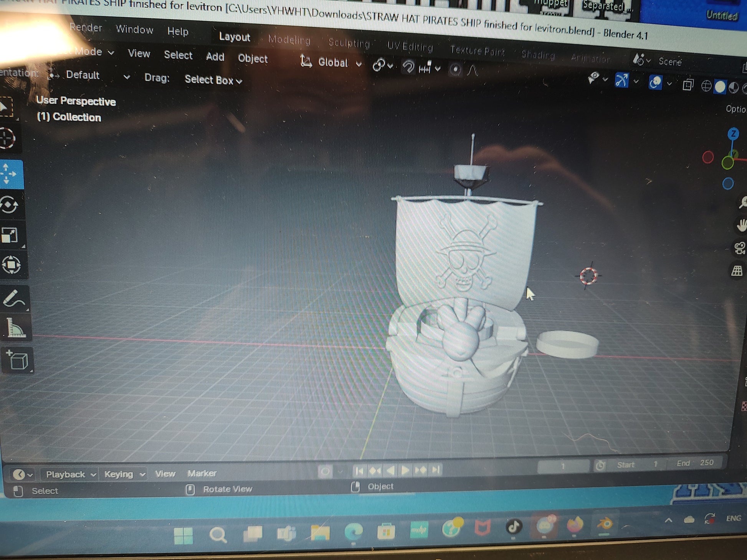Open the Playback dropdown in timeline
Viewport: 747px width, 560px height.
tap(71, 474)
